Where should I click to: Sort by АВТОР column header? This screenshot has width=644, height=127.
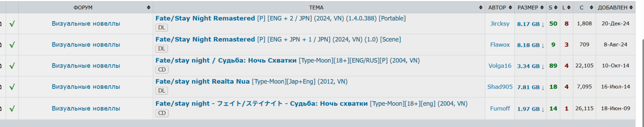[x=500, y=7]
